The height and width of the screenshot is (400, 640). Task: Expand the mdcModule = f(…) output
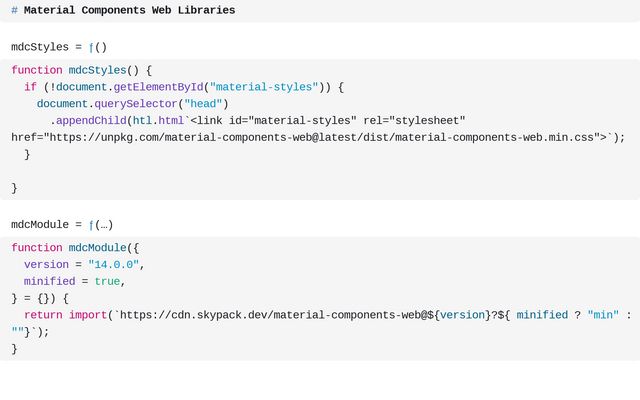(62, 225)
